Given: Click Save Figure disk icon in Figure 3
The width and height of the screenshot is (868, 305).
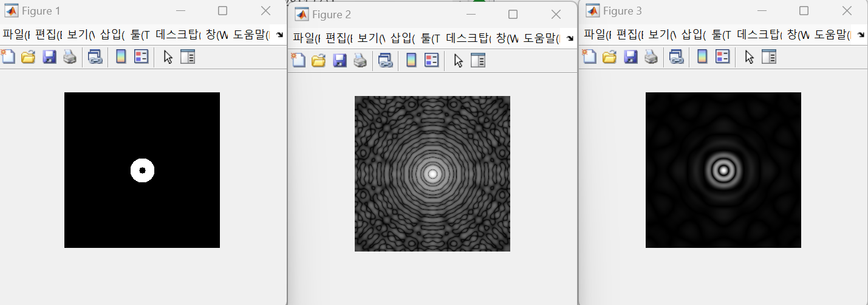Looking at the screenshot, I should point(630,57).
